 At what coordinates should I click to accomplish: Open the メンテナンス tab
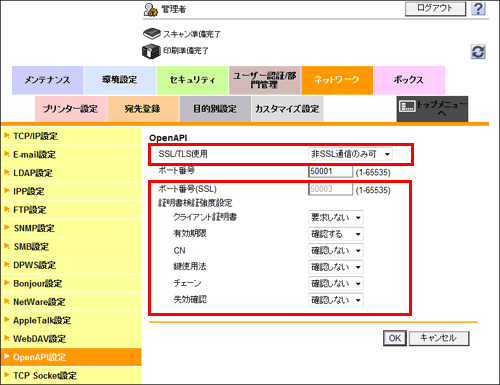tap(48, 80)
